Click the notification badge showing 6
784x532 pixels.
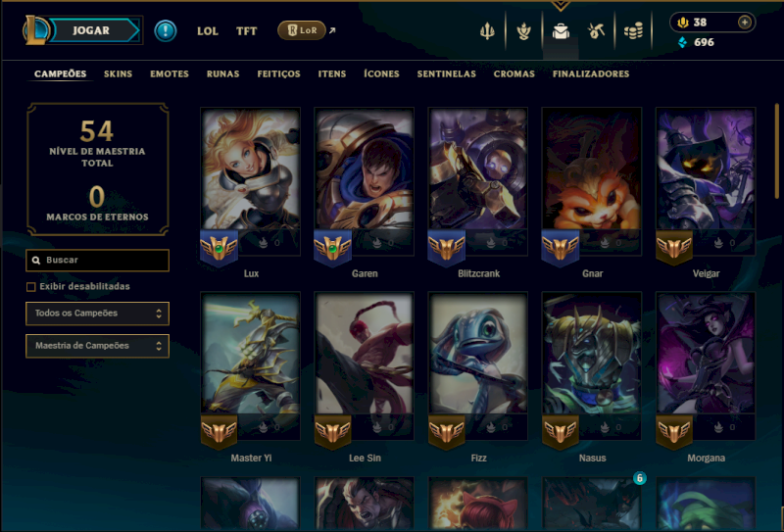(x=640, y=478)
